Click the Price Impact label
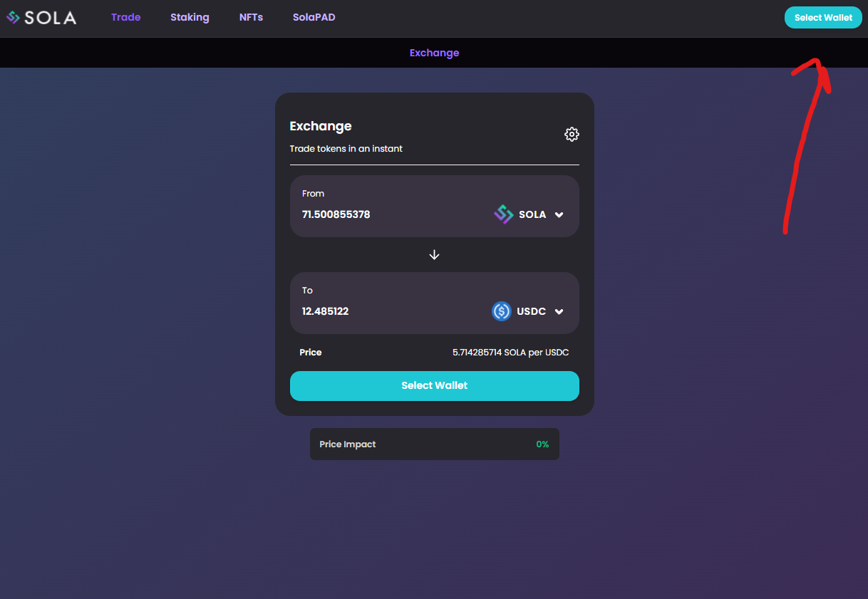The height and width of the screenshot is (599, 868). (x=348, y=444)
